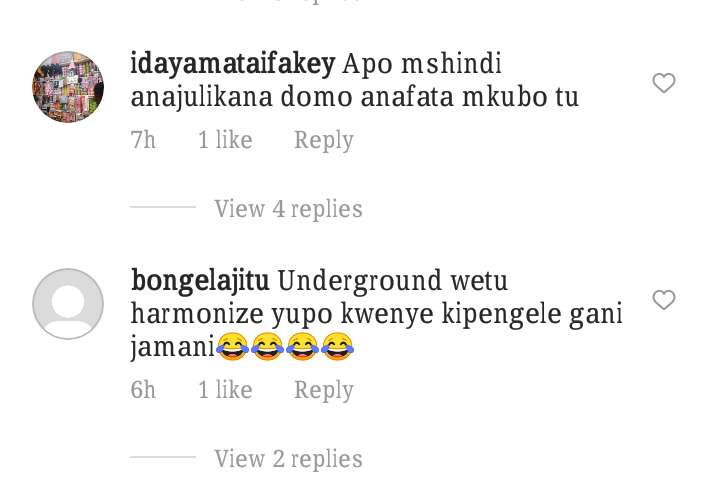Screen dimensions: 720x491
Task: Select the 'Apo mshindi anajulikana' comment text
Action: 354,80
